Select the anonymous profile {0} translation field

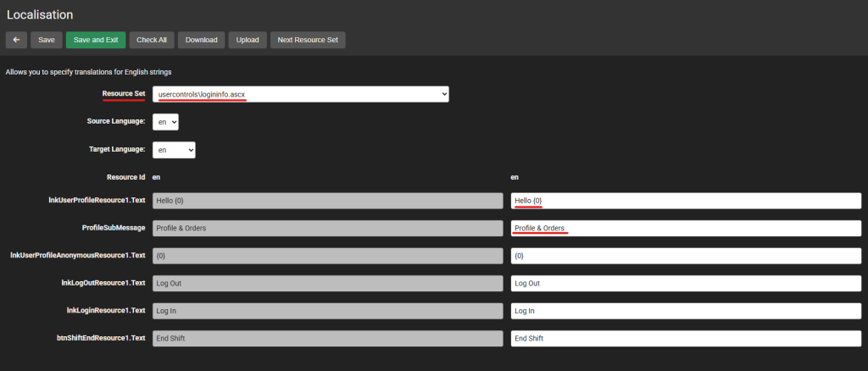coord(687,256)
